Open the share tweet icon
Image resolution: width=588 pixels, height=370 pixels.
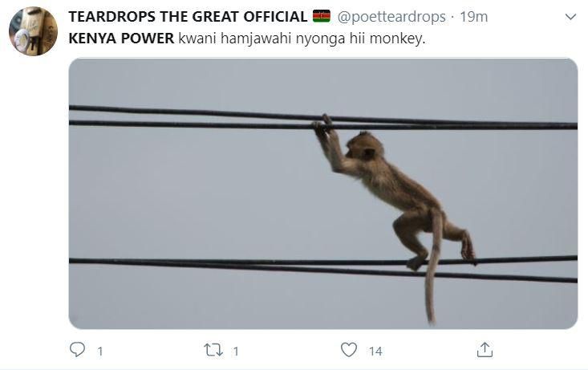(x=485, y=350)
